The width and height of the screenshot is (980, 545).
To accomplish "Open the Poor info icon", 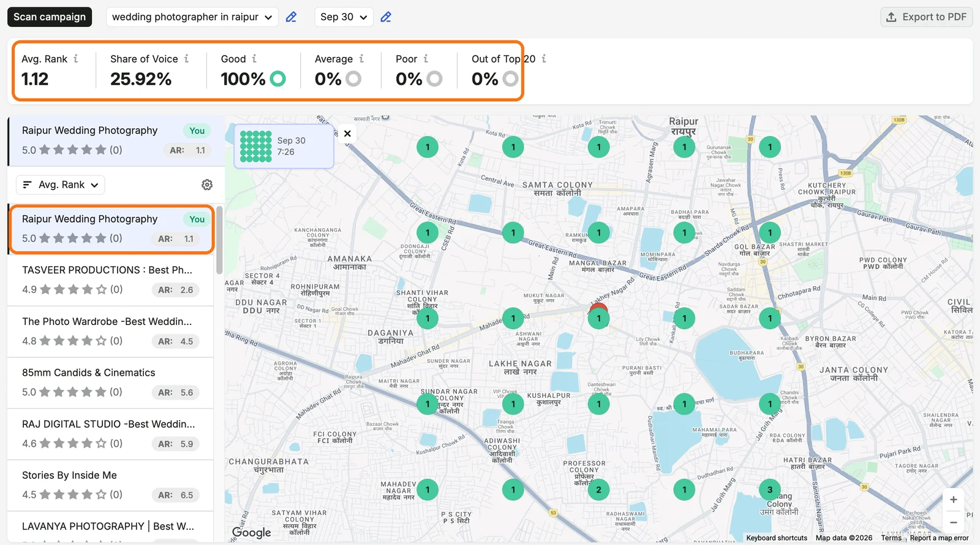I will [x=426, y=59].
